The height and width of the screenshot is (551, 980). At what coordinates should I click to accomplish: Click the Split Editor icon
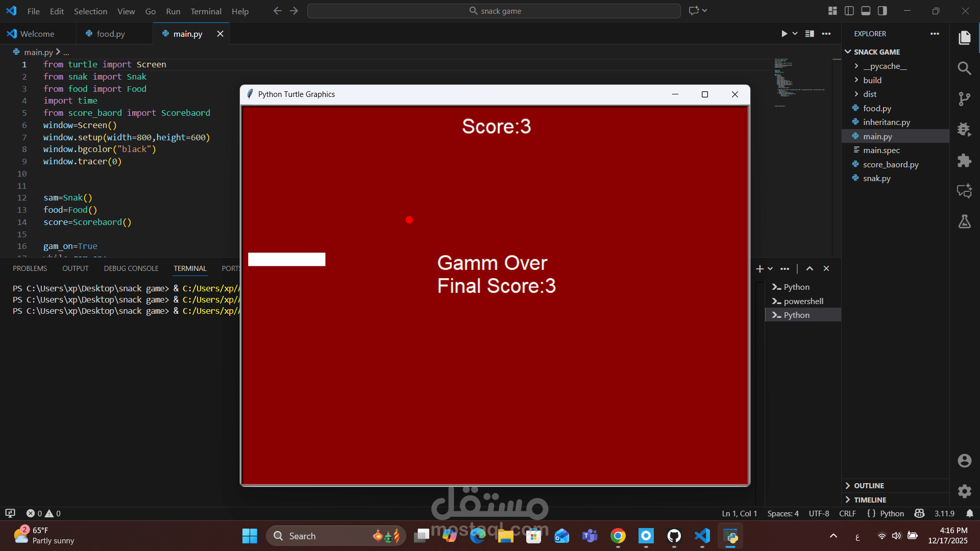pyautogui.click(x=810, y=34)
